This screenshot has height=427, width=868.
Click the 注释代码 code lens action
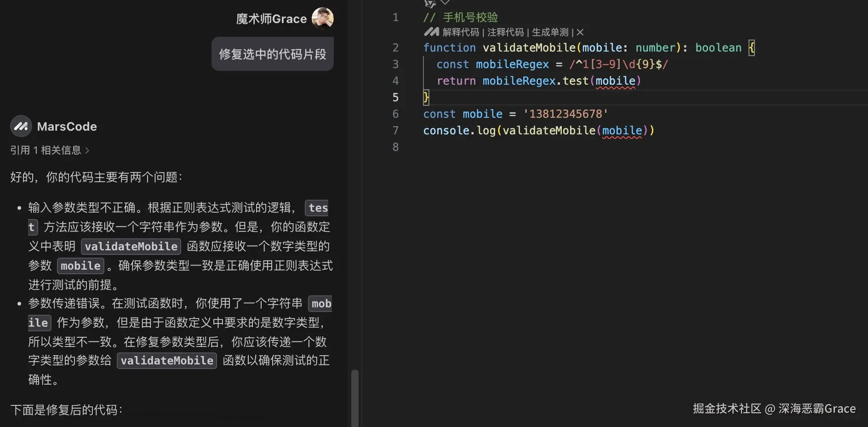click(x=505, y=32)
